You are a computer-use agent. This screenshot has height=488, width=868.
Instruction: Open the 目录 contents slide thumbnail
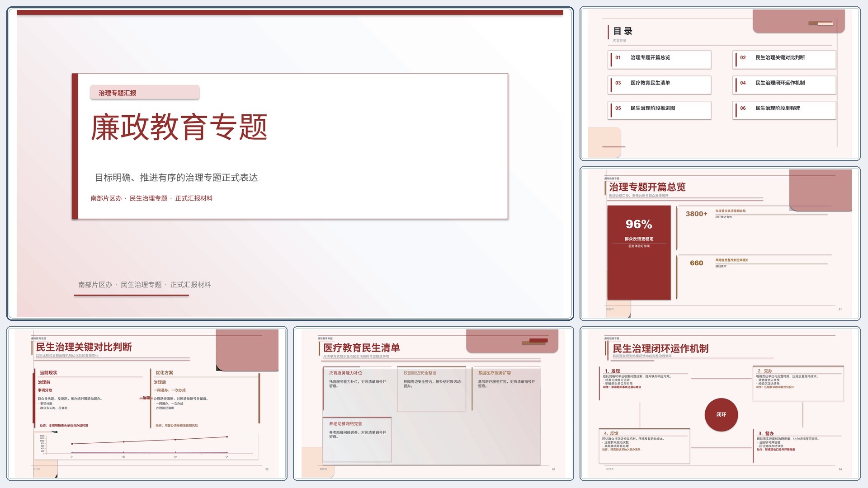720,84
